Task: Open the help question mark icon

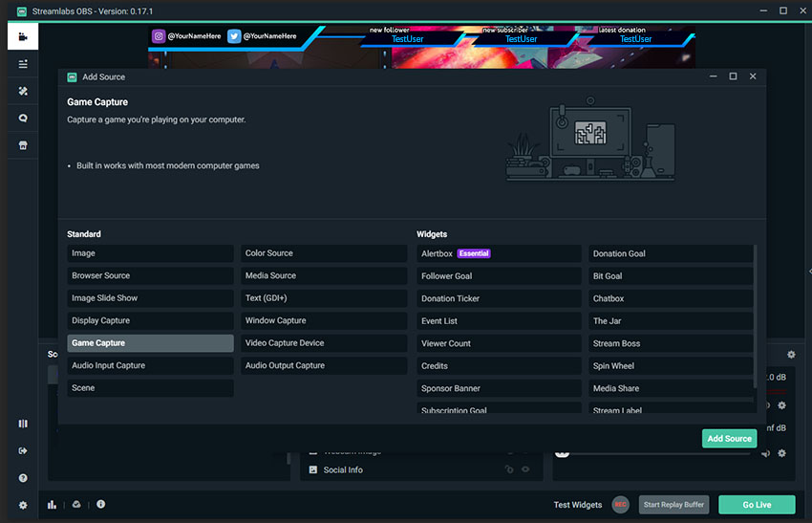Action: (x=23, y=478)
